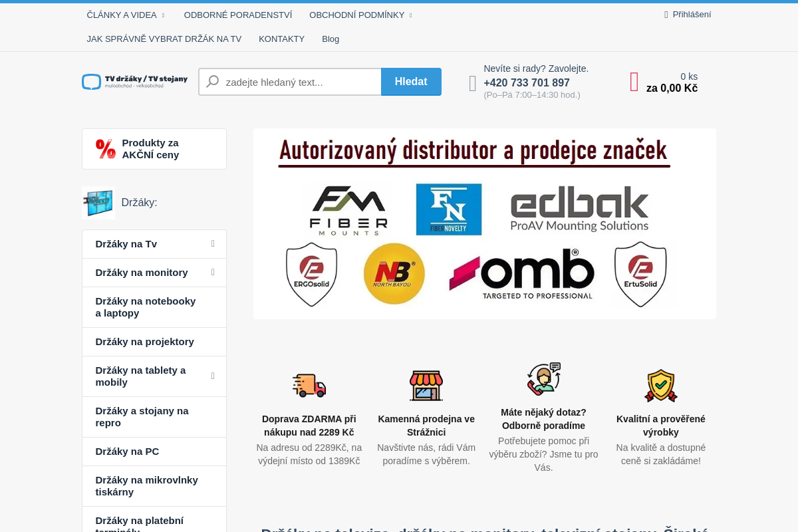Click phone number +420 733 701 897
798x532 pixels.
(527, 82)
